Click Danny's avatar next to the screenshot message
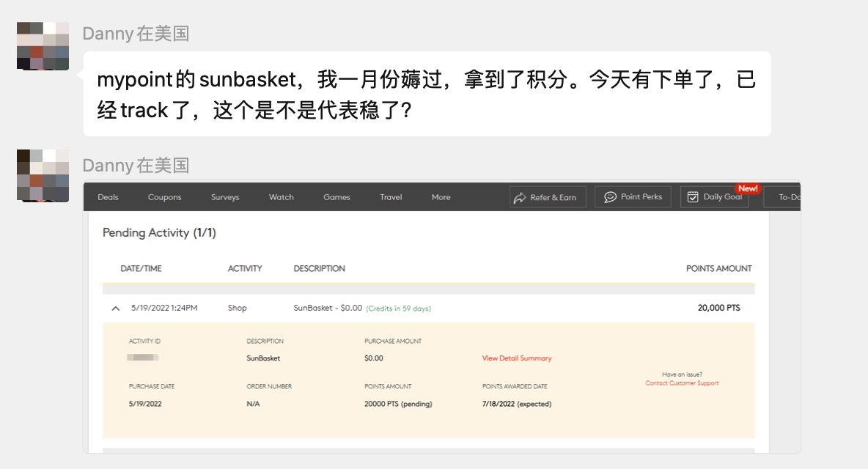The height and width of the screenshot is (469, 868). click(43, 174)
